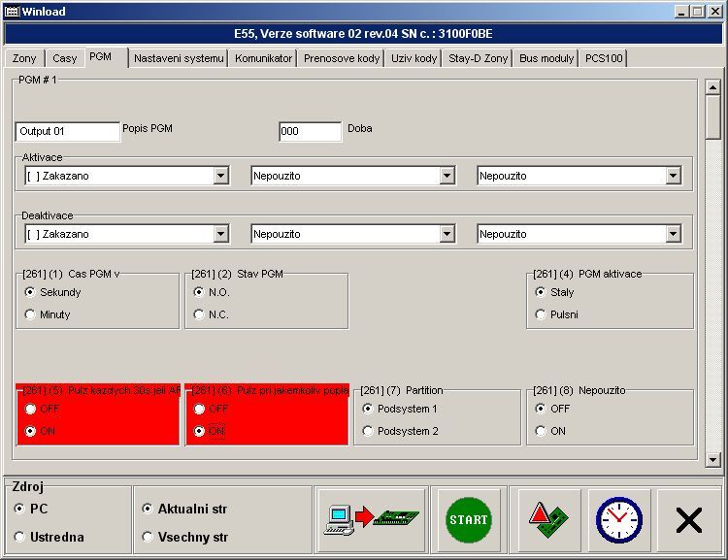This screenshot has height=560, width=728.
Task: Click the red triangle checkmark icon
Action: pyautogui.click(x=549, y=521)
